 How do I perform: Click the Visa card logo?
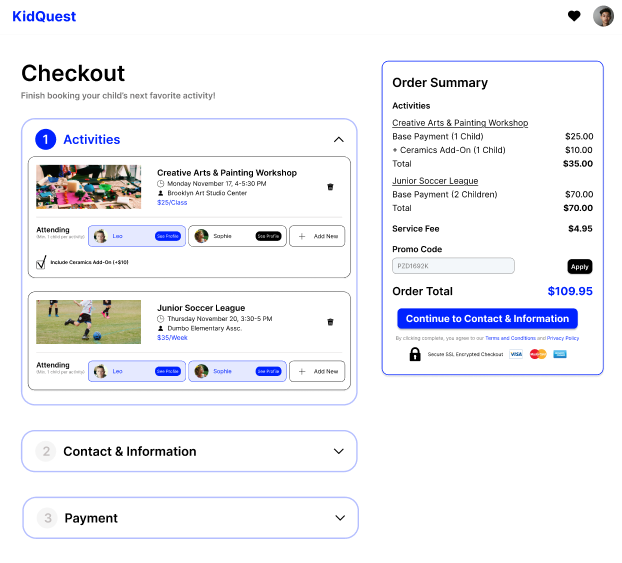tap(516, 354)
